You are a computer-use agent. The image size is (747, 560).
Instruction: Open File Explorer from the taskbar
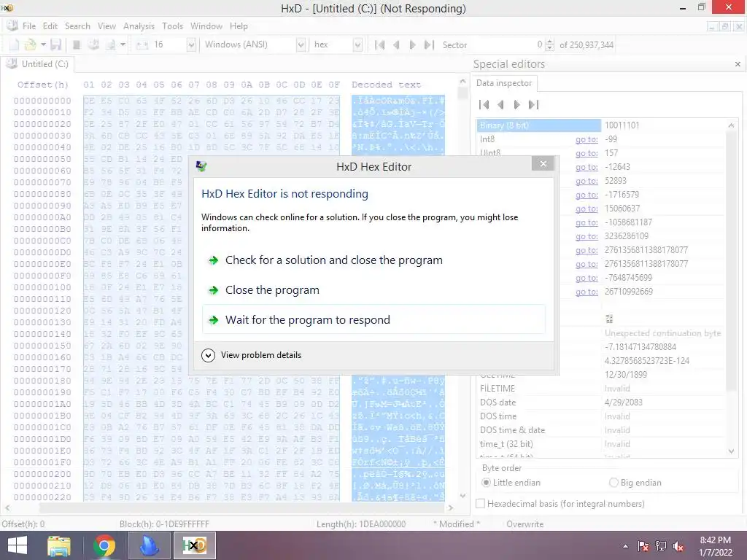pyautogui.click(x=59, y=545)
